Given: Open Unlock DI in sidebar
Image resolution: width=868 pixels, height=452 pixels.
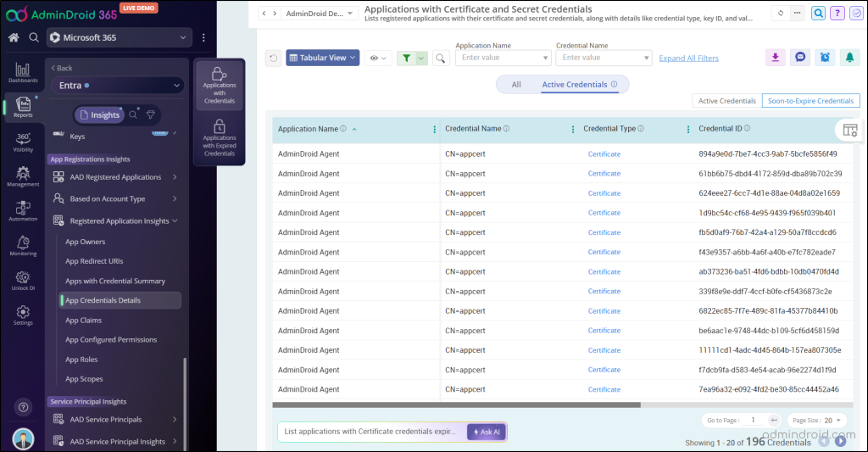Looking at the screenshot, I should click(23, 281).
